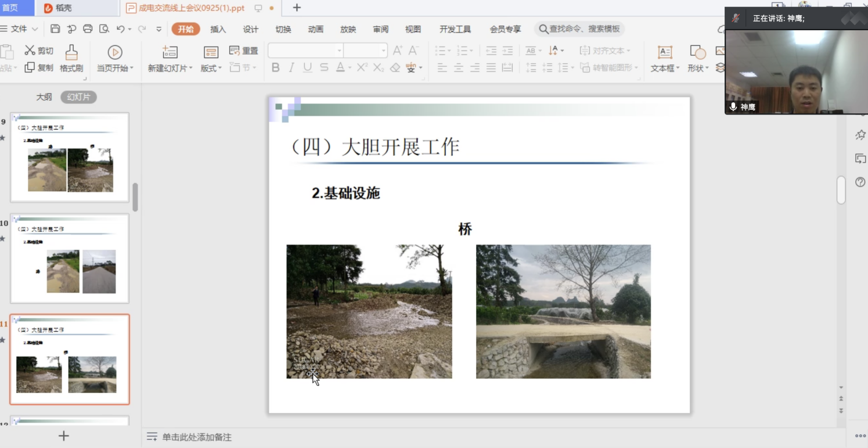Screen dimensions: 868x448
Task: Select slide 10 thumbnail in panel
Action: 70,258
